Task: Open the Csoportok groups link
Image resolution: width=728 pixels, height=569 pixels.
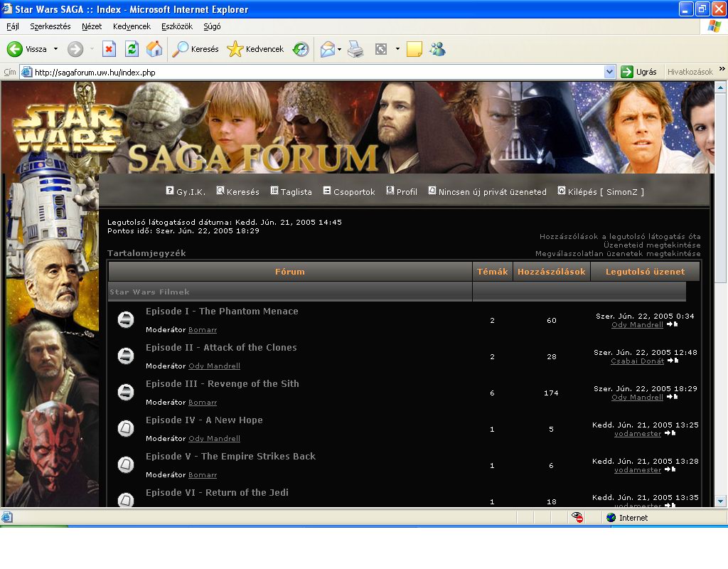Action: pos(349,191)
